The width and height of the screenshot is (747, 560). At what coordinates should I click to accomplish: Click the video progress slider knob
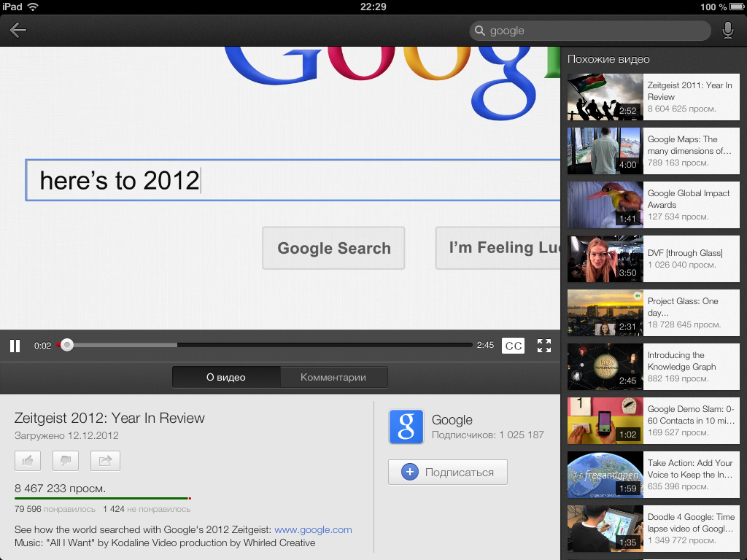[67, 345]
